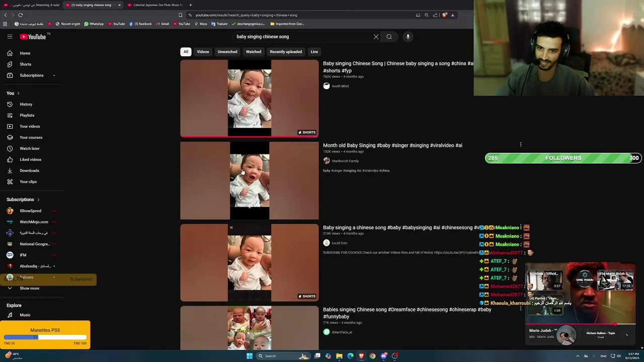
Task: Go back with the browser back arrow
Action: 6,15
